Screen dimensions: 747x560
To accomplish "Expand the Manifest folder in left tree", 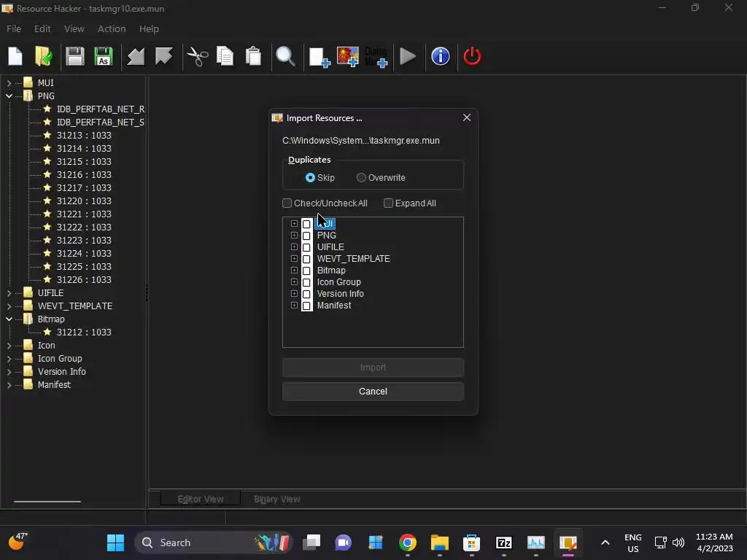I will (9, 385).
